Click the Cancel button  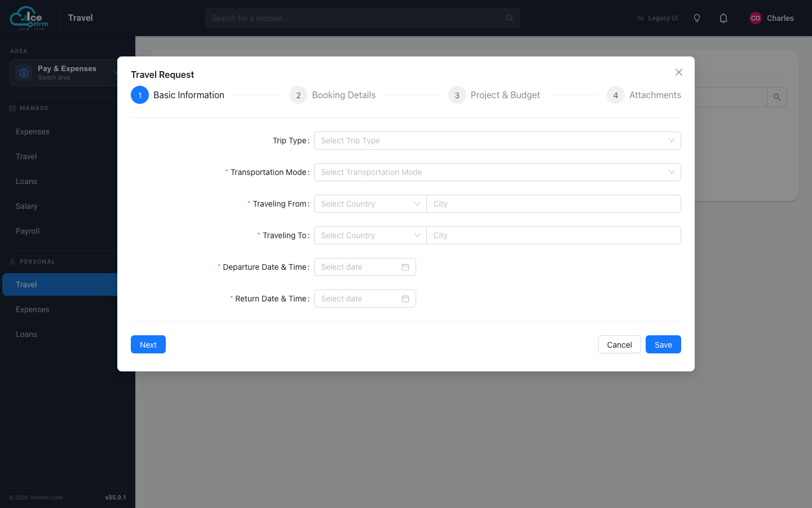619,344
